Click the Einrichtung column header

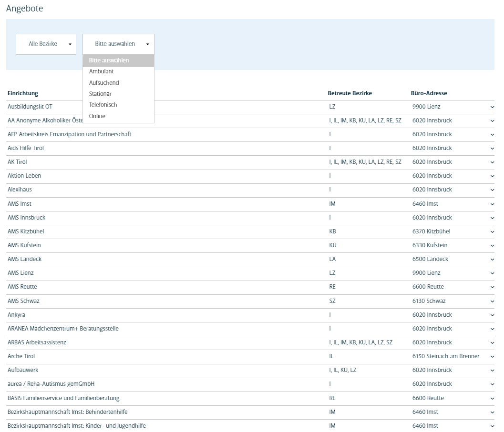23,93
